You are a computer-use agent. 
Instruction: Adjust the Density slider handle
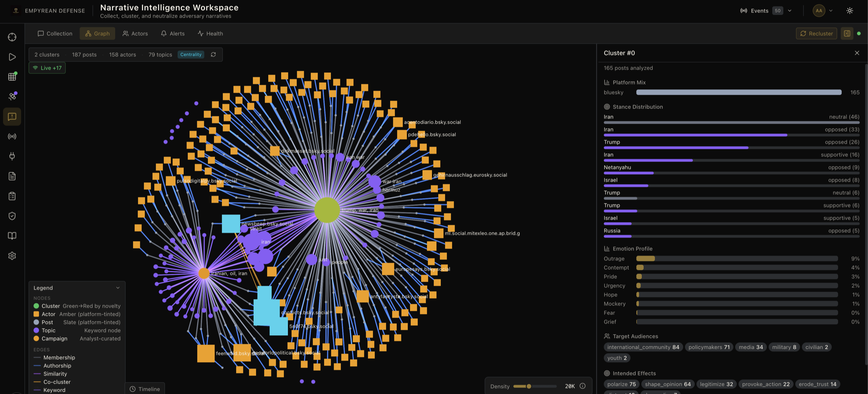click(x=529, y=386)
